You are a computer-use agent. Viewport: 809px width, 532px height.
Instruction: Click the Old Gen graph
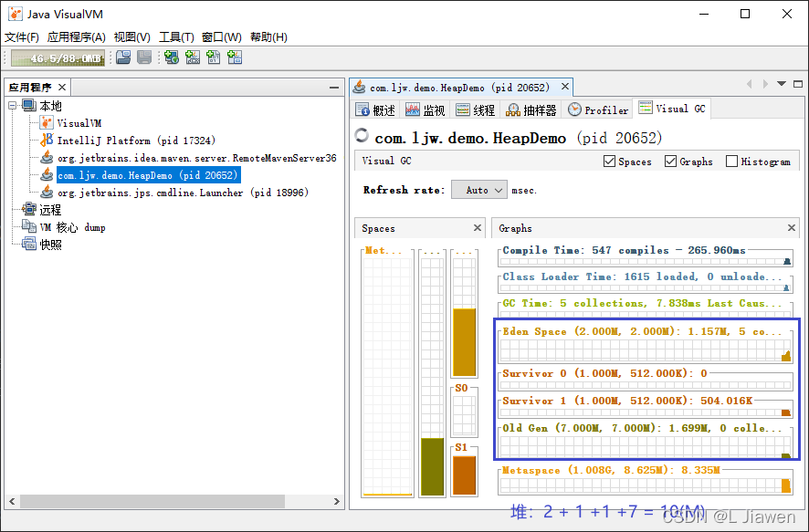(x=645, y=446)
